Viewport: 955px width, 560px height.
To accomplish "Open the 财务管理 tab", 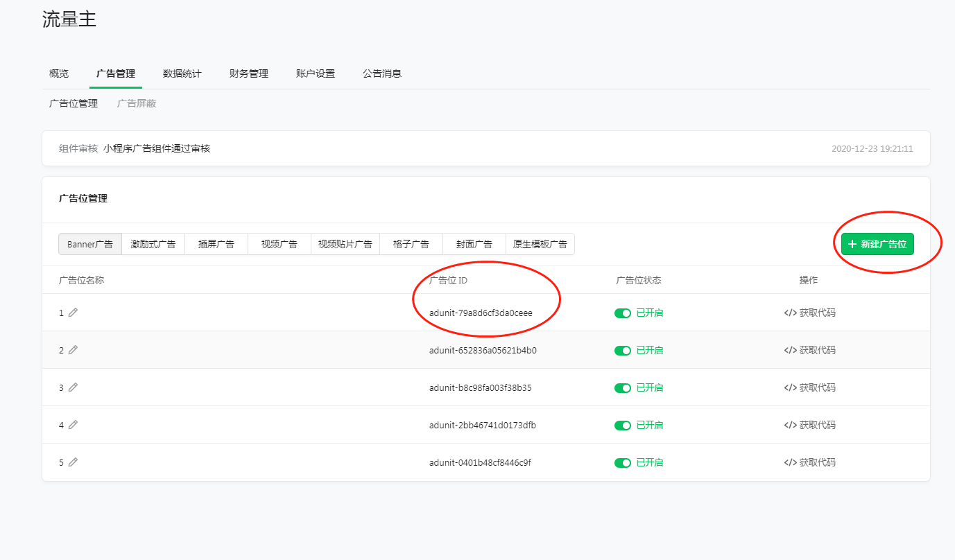I will coord(248,73).
